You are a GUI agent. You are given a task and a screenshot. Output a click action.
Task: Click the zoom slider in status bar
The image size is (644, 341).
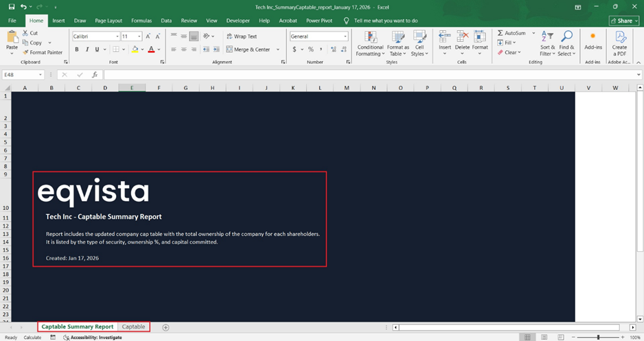598,338
